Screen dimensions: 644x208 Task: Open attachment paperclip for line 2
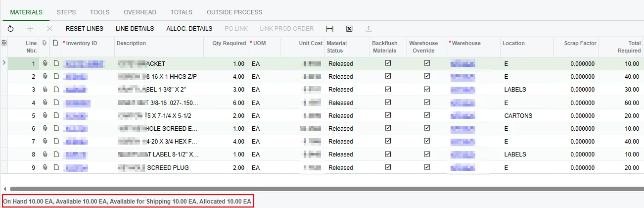coord(45,76)
